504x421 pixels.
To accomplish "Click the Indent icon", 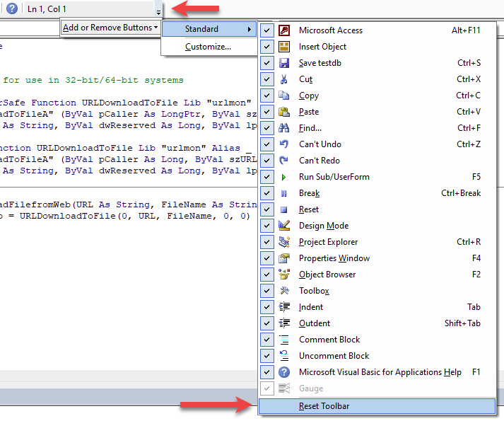I will 284,307.
